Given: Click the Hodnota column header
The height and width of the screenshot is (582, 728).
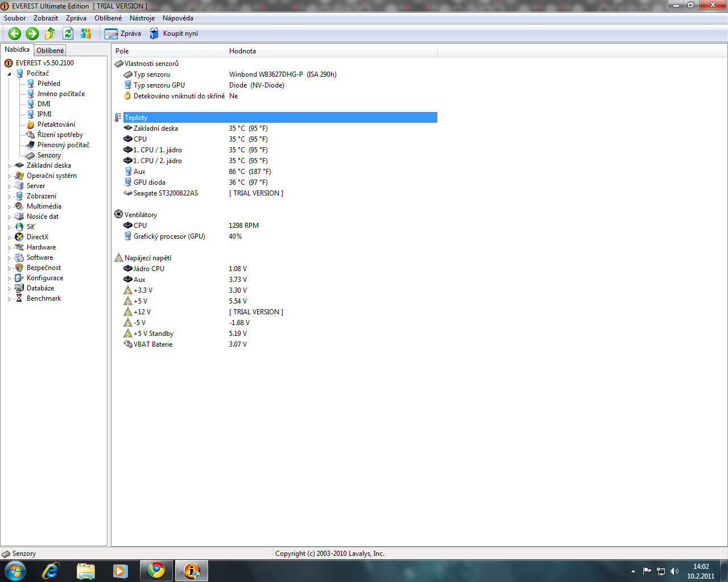Looking at the screenshot, I should [x=332, y=51].
